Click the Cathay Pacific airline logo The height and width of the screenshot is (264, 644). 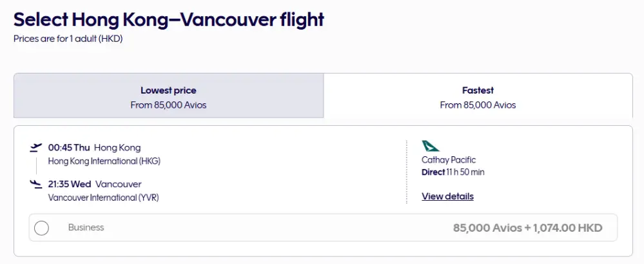tap(430, 146)
